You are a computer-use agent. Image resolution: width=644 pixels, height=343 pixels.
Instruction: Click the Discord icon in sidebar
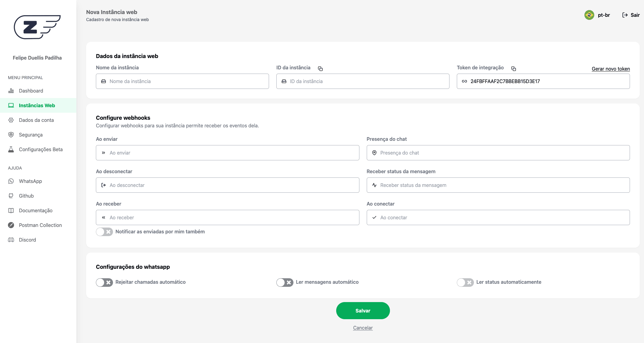11,240
